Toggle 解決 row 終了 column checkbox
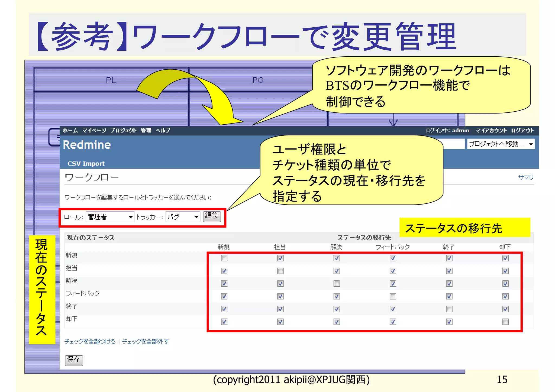The width and height of the screenshot is (555, 392). (449, 284)
